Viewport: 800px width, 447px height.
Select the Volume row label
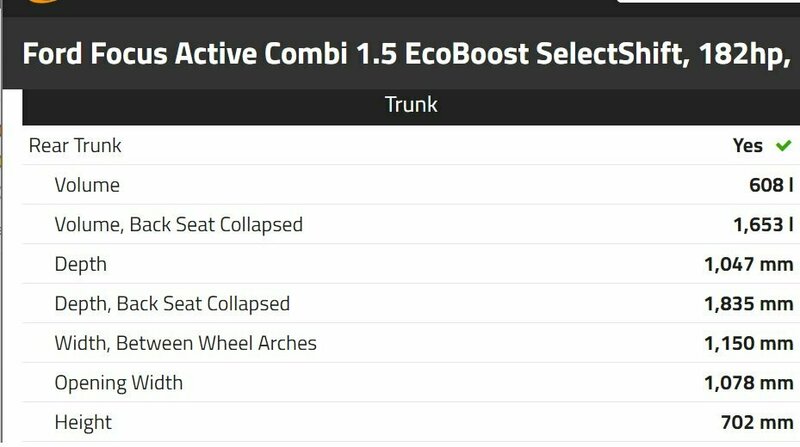click(x=87, y=185)
